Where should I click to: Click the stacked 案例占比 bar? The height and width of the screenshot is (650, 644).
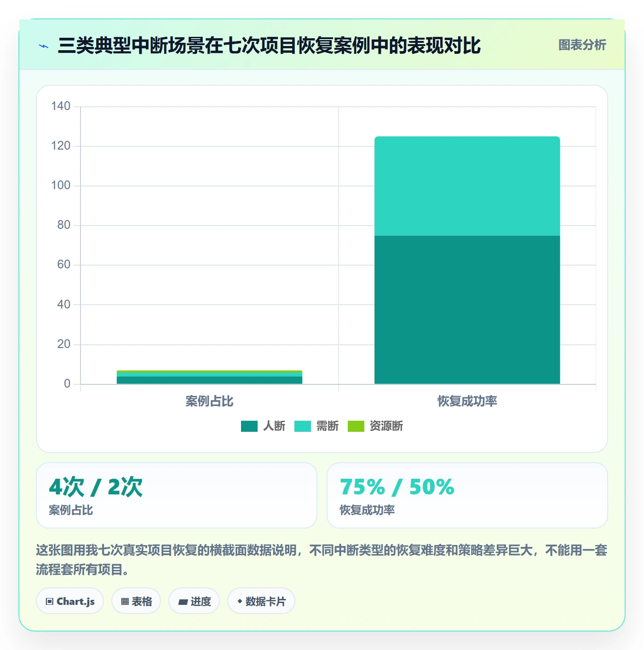coord(209,377)
